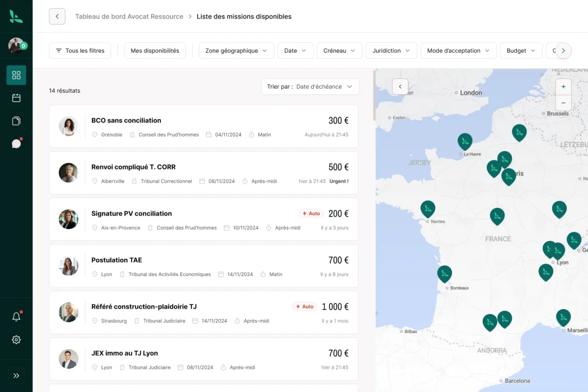Click the green leaf logo in sidebar
The width and height of the screenshot is (588, 392).
tap(16, 17)
